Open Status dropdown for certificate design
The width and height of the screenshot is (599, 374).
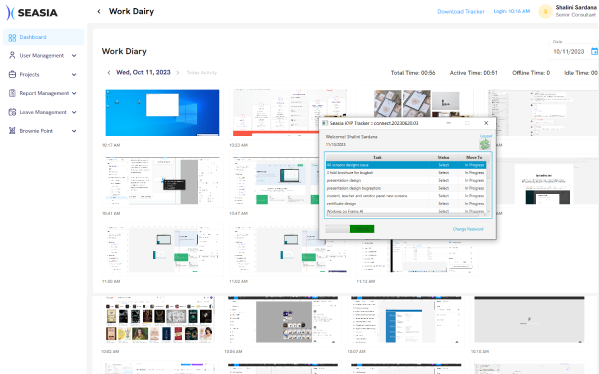(x=444, y=204)
